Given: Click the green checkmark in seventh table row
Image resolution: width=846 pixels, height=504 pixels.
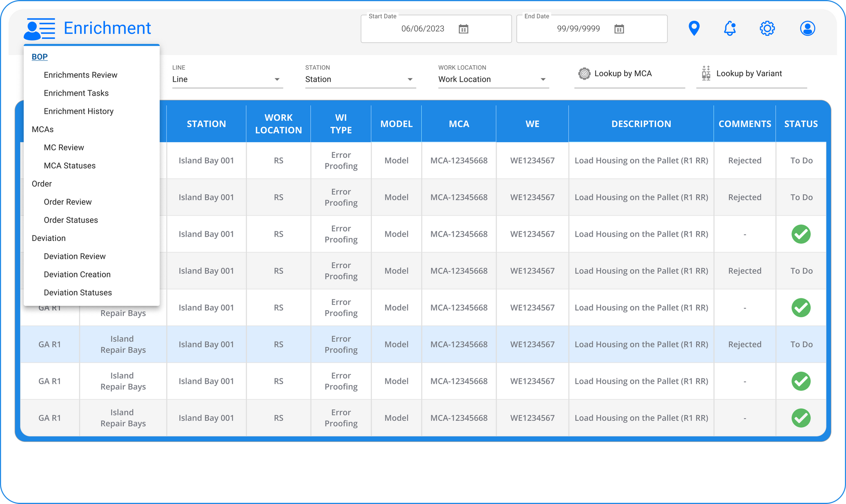Looking at the screenshot, I should pos(801,381).
